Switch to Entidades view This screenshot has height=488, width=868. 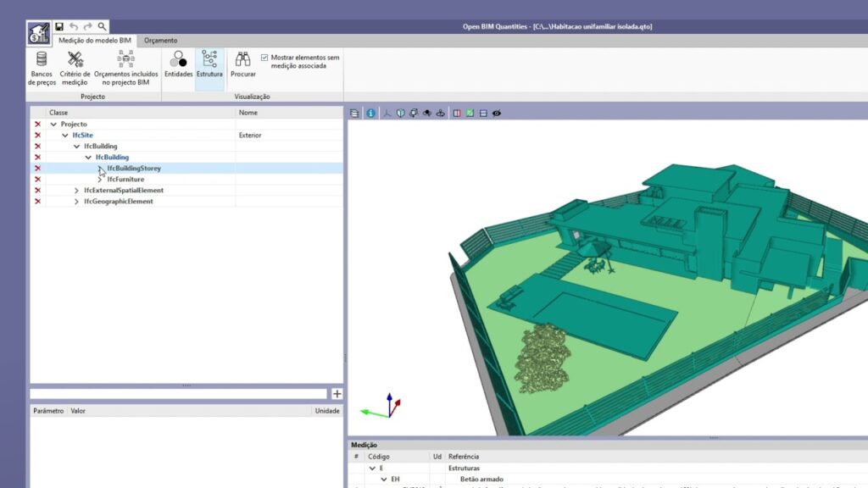click(178, 64)
